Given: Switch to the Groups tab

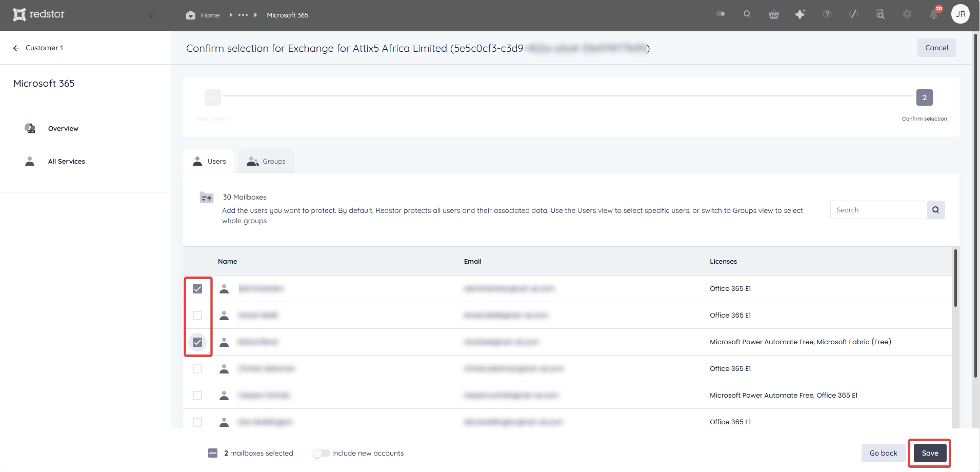Looking at the screenshot, I should [266, 161].
